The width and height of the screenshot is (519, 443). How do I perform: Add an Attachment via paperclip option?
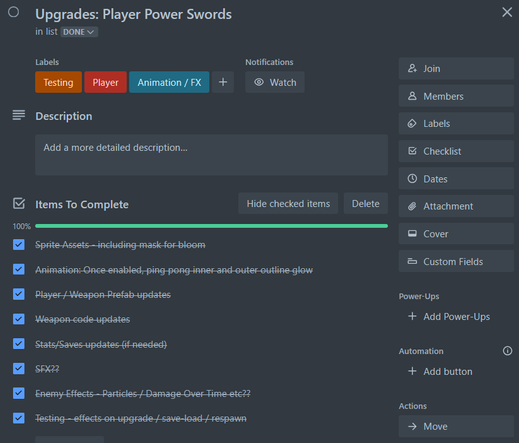click(456, 206)
